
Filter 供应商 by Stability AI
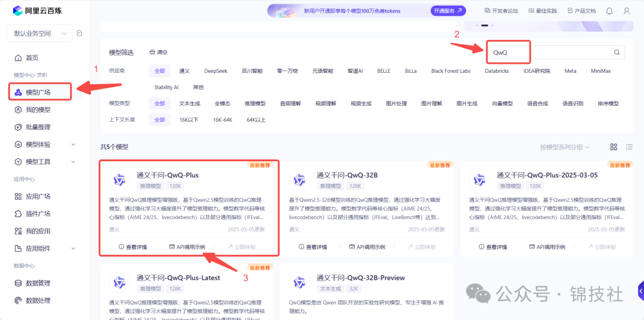[166, 87]
